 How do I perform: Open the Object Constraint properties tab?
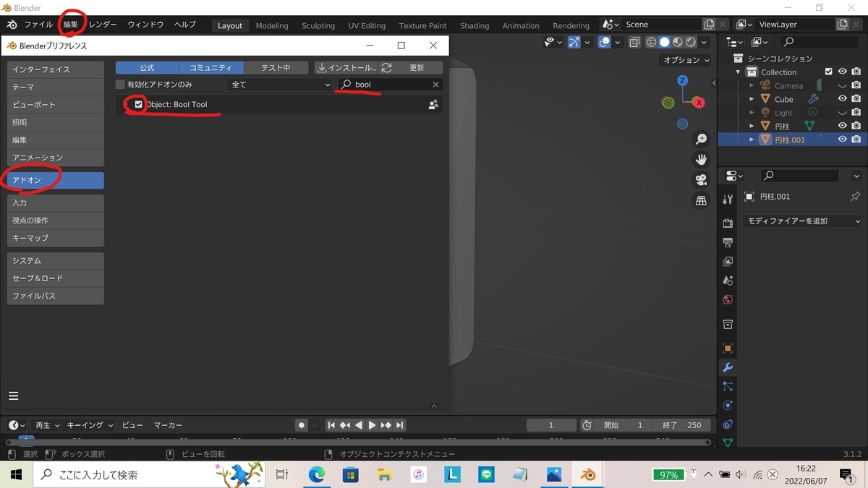click(728, 424)
